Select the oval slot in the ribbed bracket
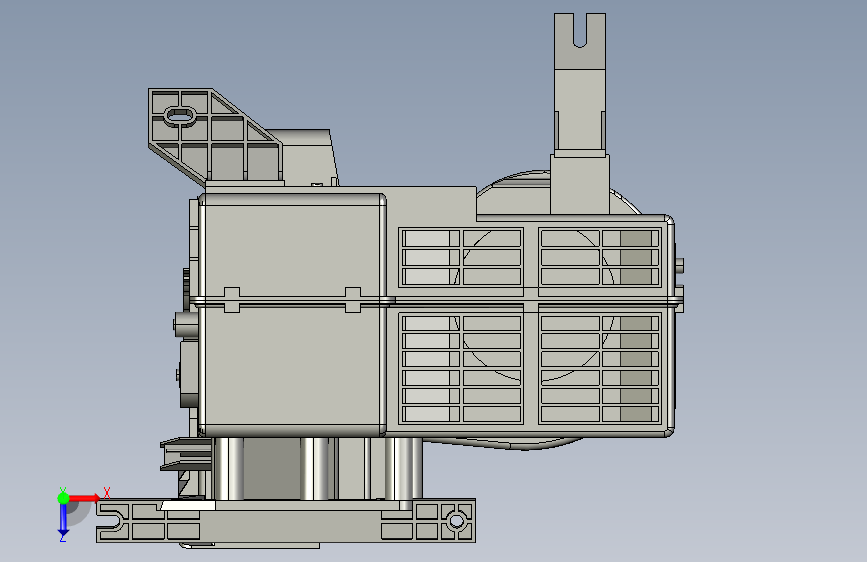This screenshot has width=867, height=562. pyautogui.click(x=180, y=116)
